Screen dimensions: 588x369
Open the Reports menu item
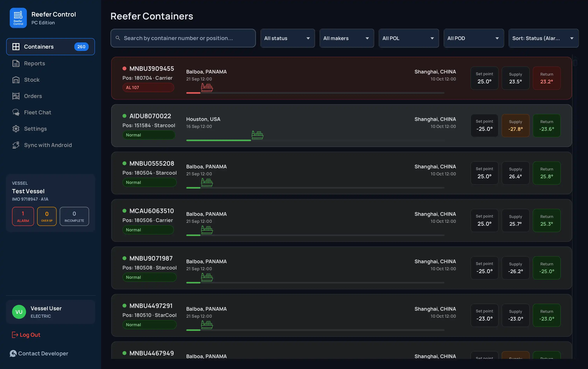[x=51, y=63]
